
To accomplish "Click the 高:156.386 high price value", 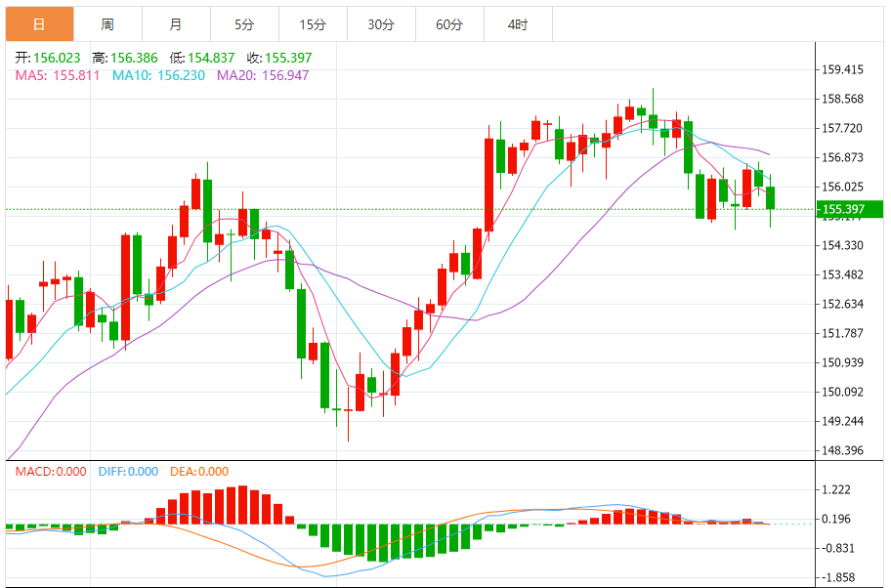I will 125,58.
